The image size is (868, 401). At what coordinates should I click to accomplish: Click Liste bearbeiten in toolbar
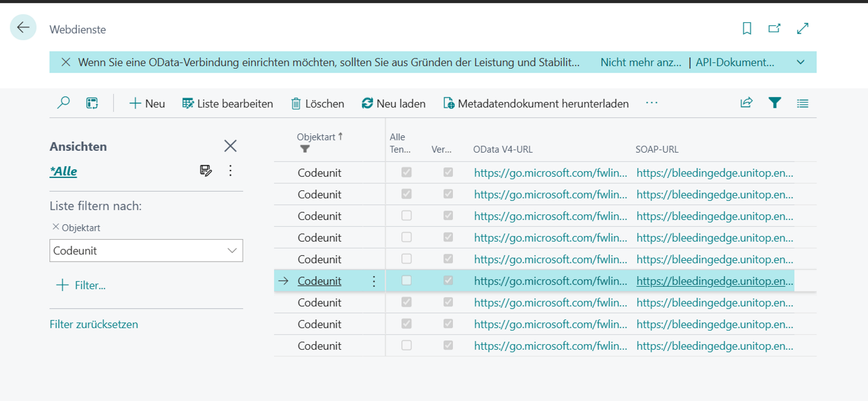click(x=228, y=103)
